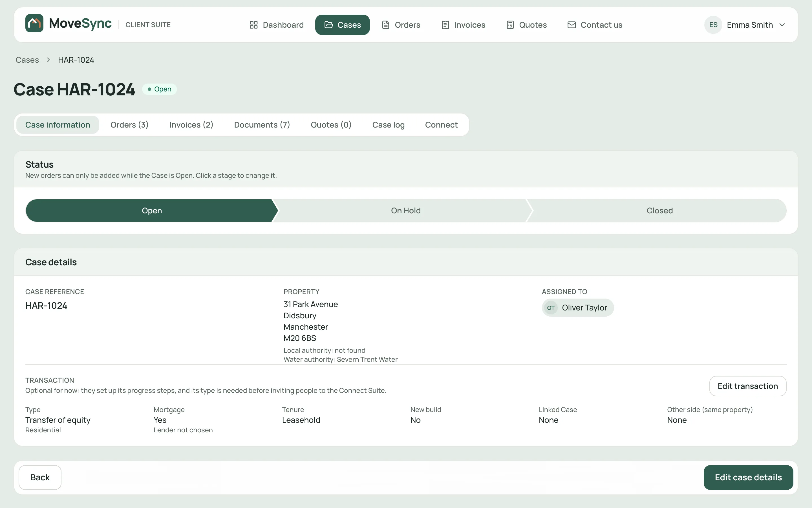Open Quotes in top navigation

pos(526,25)
